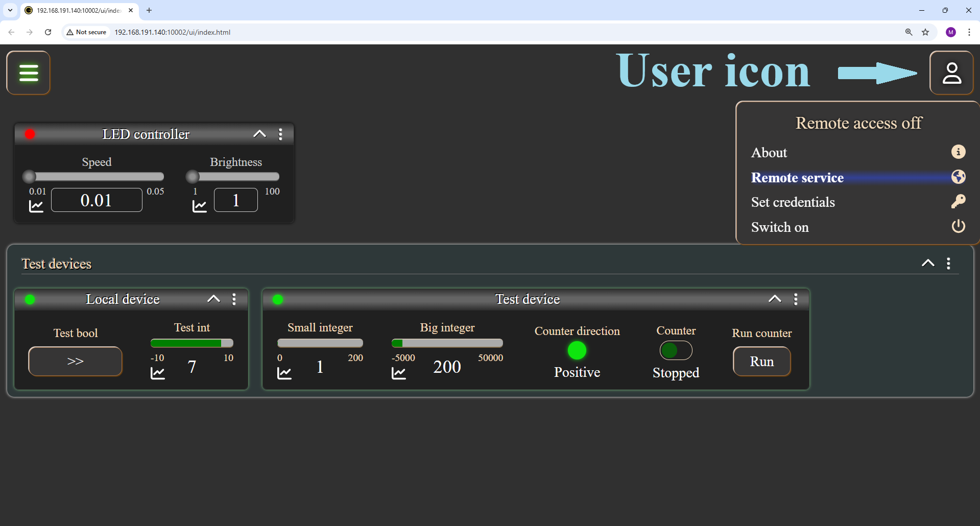
Task: Click Counter direction green indicator
Action: tap(577, 350)
